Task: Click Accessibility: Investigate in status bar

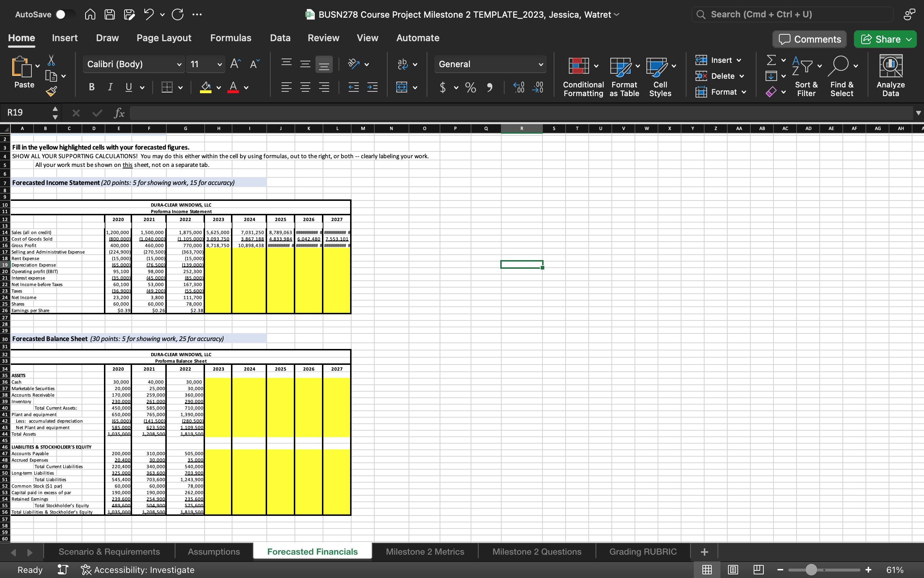Action: [138, 570]
